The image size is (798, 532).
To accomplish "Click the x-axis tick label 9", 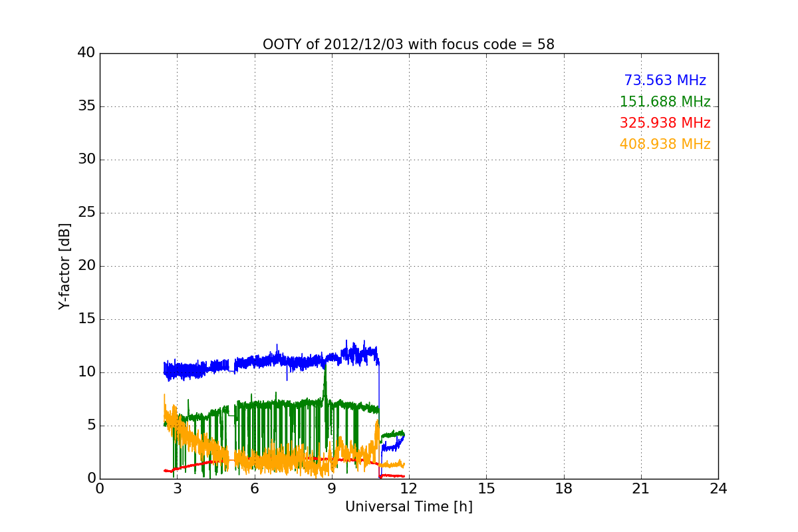I will (x=331, y=489).
